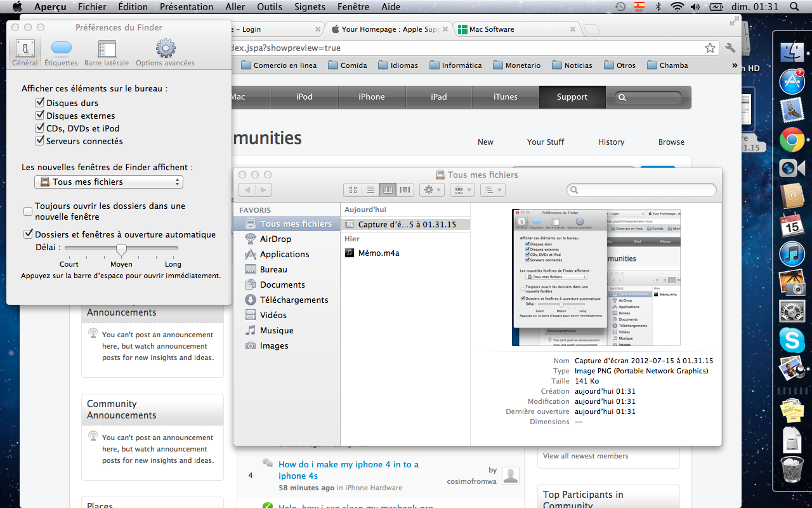Open the Barre latérale preferences tab

[x=107, y=53]
